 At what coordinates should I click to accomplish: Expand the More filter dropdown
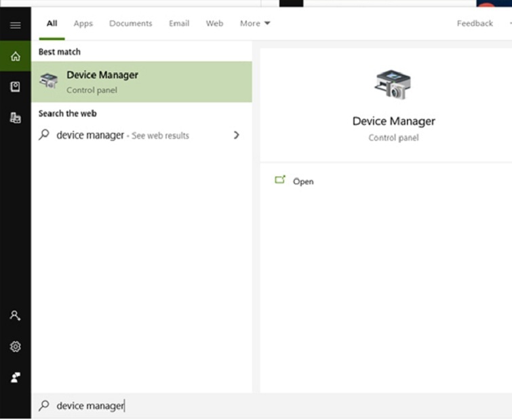coord(255,23)
